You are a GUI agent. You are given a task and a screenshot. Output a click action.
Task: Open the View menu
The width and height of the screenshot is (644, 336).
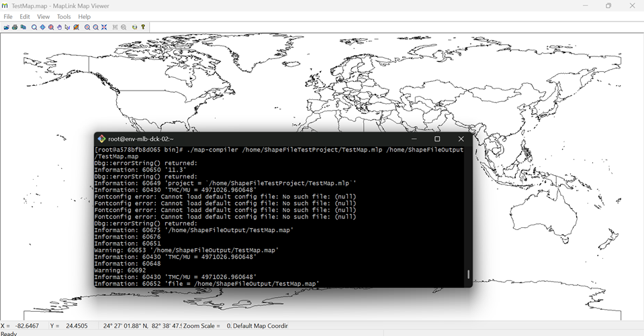(x=43, y=17)
